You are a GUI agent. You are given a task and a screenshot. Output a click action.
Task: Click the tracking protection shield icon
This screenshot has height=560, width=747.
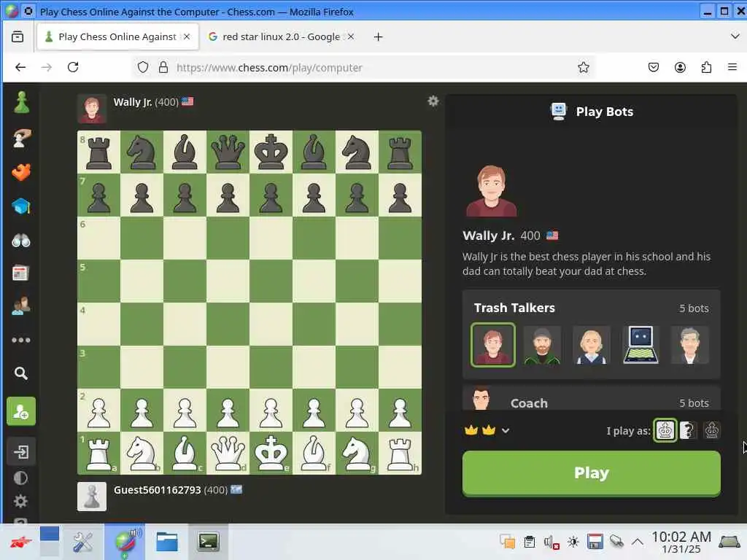143,67
